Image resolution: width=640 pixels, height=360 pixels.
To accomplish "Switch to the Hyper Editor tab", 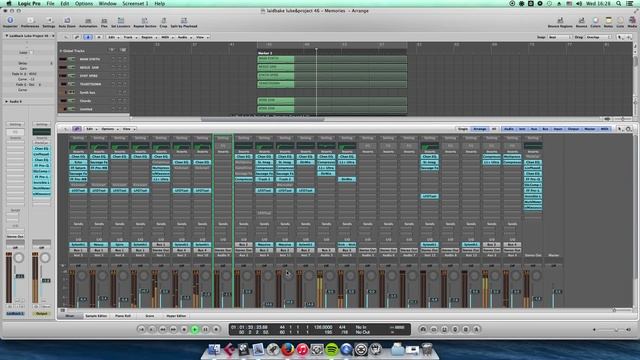I will (176, 316).
